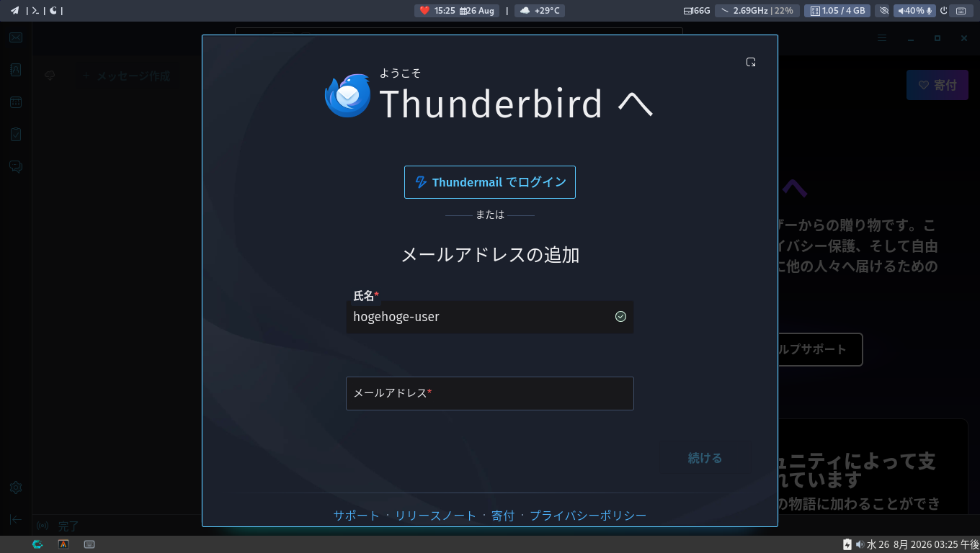Open the リリースノート link
The height and width of the screenshot is (553, 980).
[x=435, y=516]
